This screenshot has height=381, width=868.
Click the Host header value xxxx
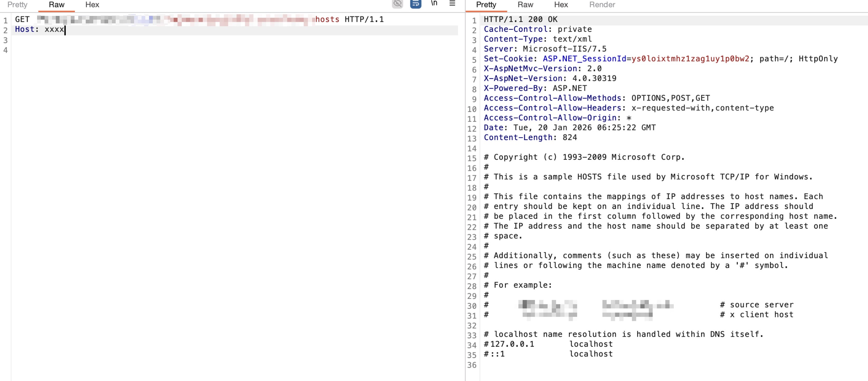click(x=54, y=30)
